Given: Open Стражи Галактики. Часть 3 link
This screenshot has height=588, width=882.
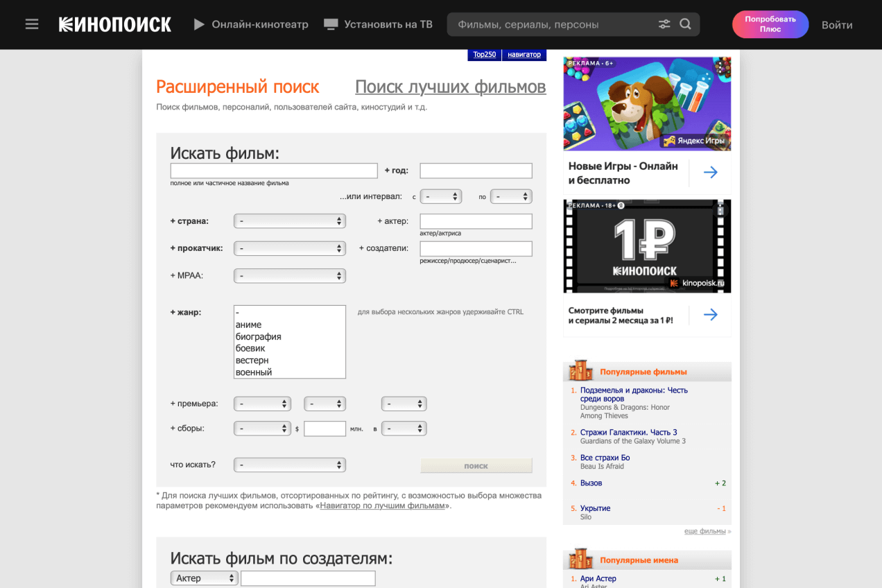Looking at the screenshot, I should (628, 432).
